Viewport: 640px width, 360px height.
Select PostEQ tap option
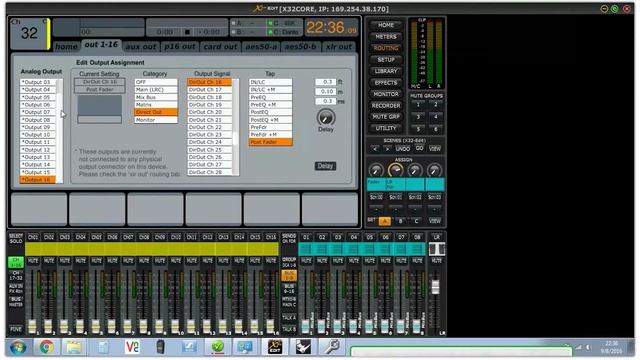coord(270,112)
